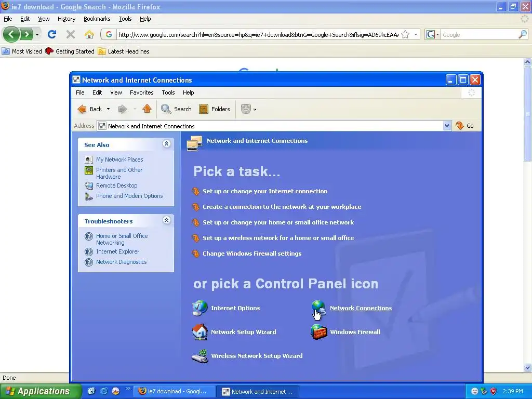The image size is (532, 399).
Task: Open the Back button history dropdown arrow
Action: pyautogui.click(x=108, y=109)
